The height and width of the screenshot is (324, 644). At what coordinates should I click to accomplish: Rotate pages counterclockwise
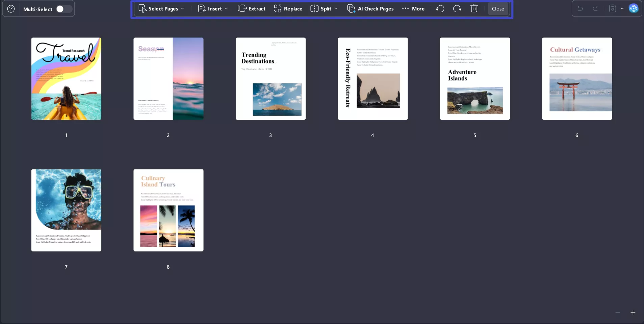[x=440, y=9]
